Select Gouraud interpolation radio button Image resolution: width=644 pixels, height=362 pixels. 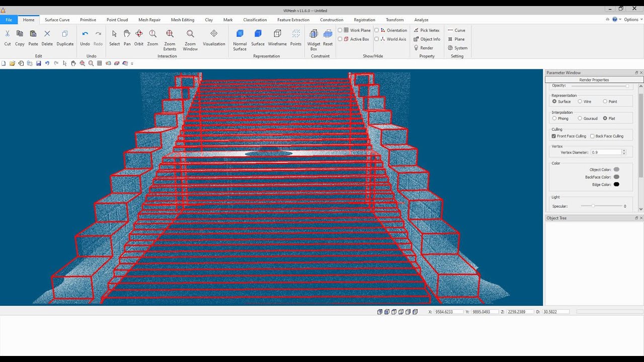click(580, 119)
